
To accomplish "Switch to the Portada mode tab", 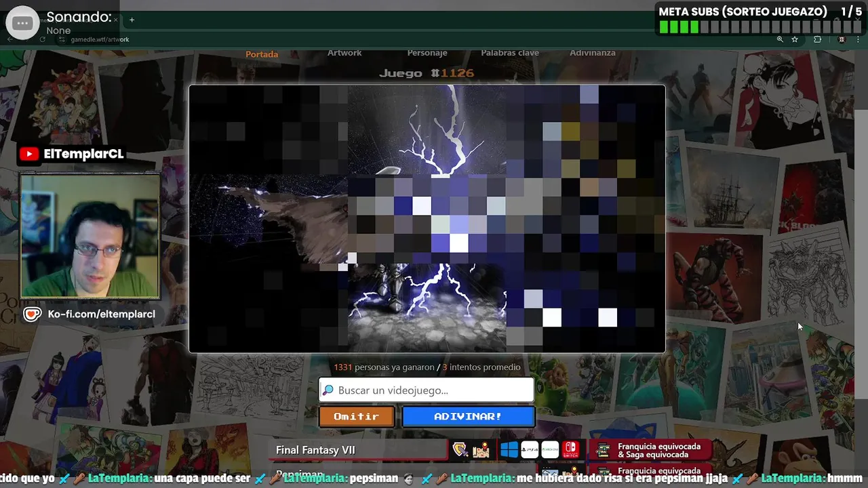I will click(262, 54).
